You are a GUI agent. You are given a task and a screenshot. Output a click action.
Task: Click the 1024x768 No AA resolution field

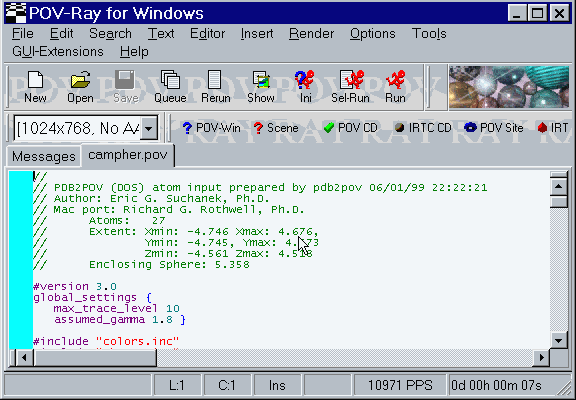point(78,128)
